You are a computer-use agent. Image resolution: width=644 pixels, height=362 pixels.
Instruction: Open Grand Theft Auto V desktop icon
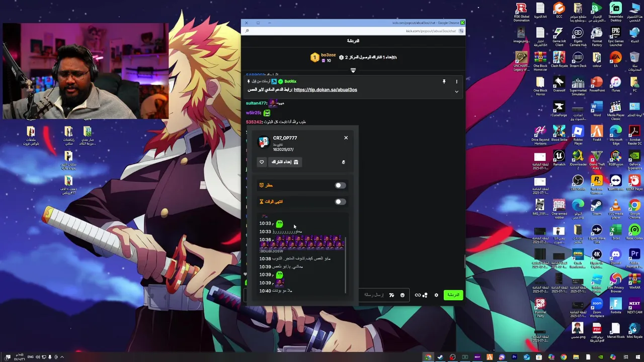pyautogui.click(x=597, y=160)
